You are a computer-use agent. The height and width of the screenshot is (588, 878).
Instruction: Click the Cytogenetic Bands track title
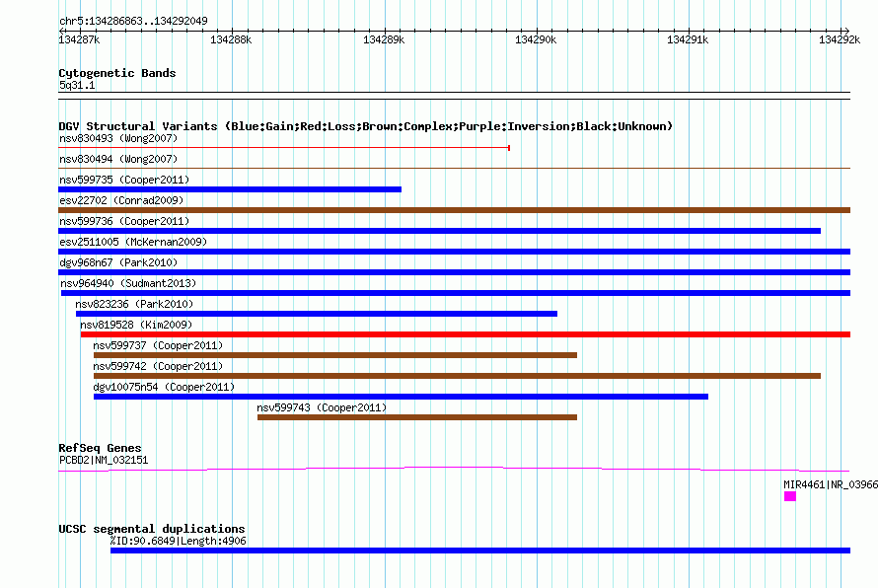point(117,73)
